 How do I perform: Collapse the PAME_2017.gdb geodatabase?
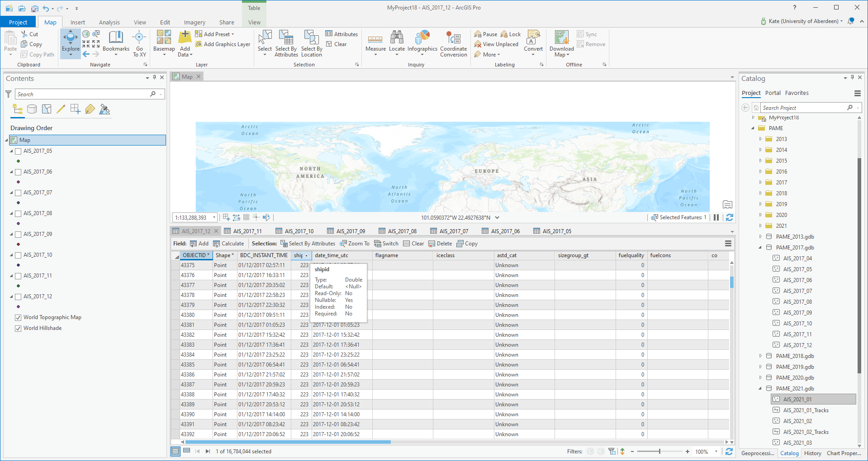(761, 248)
